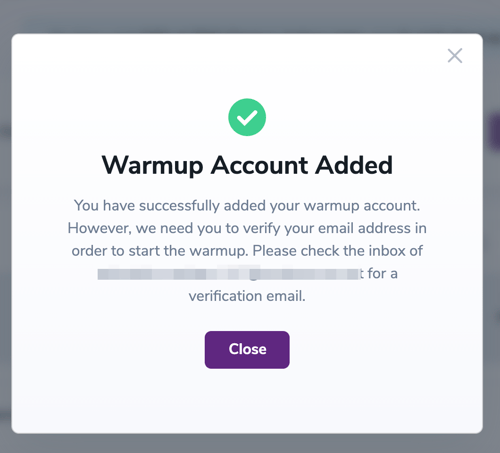500x453 pixels.
Task: Click the "for a" text after the blurred email
Action: pos(382,274)
